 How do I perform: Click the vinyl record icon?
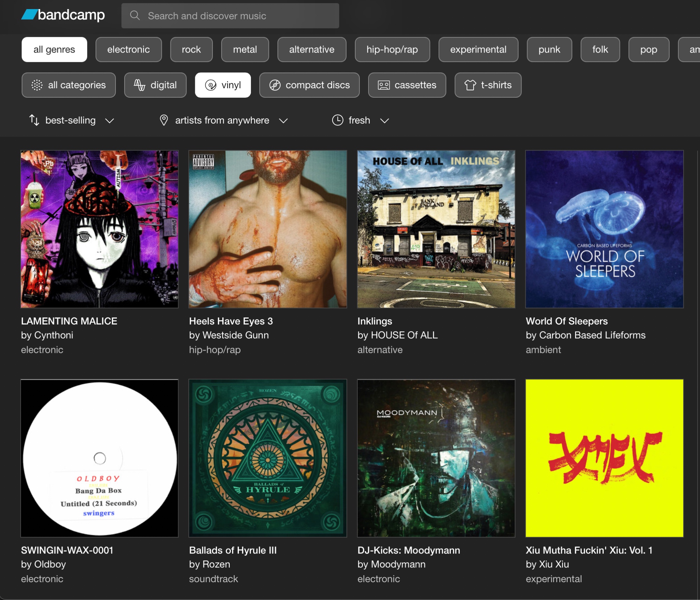tap(211, 85)
